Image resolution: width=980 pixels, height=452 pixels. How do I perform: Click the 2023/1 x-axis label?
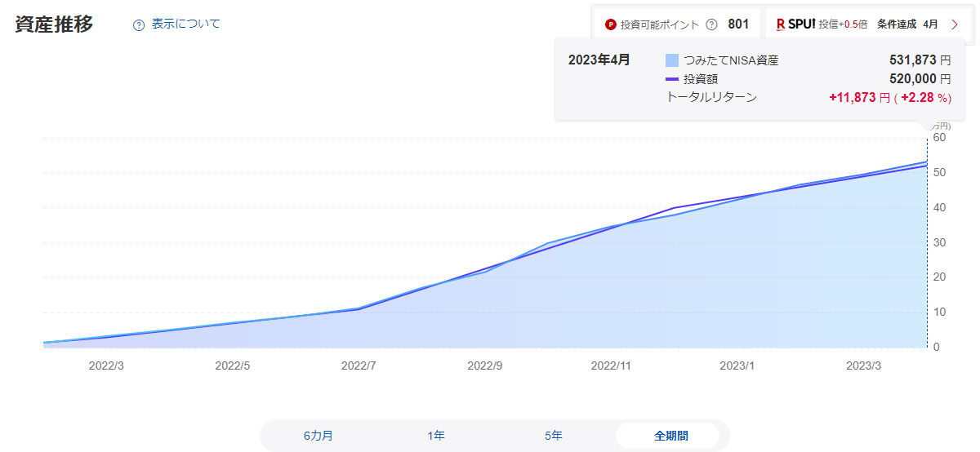point(737,366)
